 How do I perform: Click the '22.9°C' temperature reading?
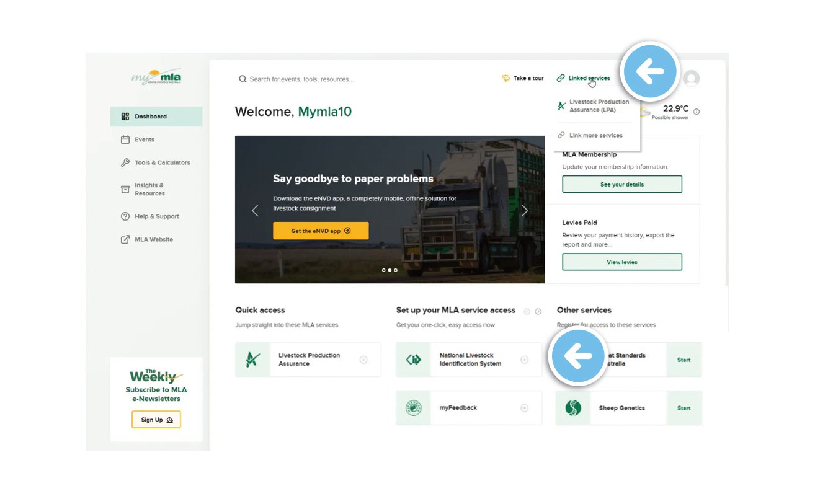(676, 108)
